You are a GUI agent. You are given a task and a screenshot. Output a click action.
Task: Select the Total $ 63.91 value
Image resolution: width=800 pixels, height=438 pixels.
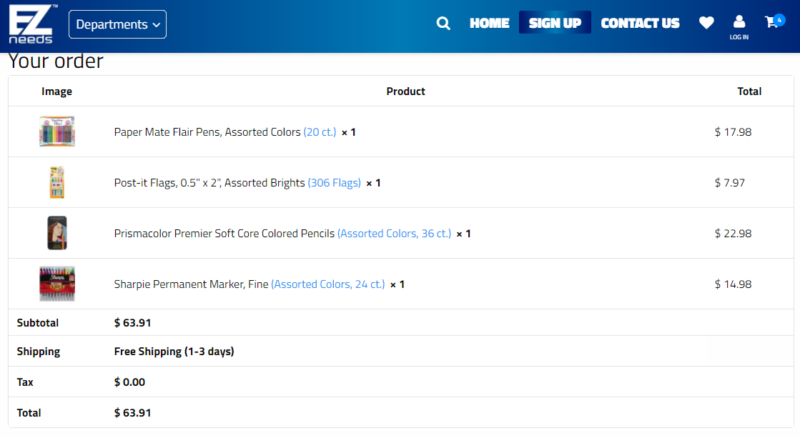point(133,412)
